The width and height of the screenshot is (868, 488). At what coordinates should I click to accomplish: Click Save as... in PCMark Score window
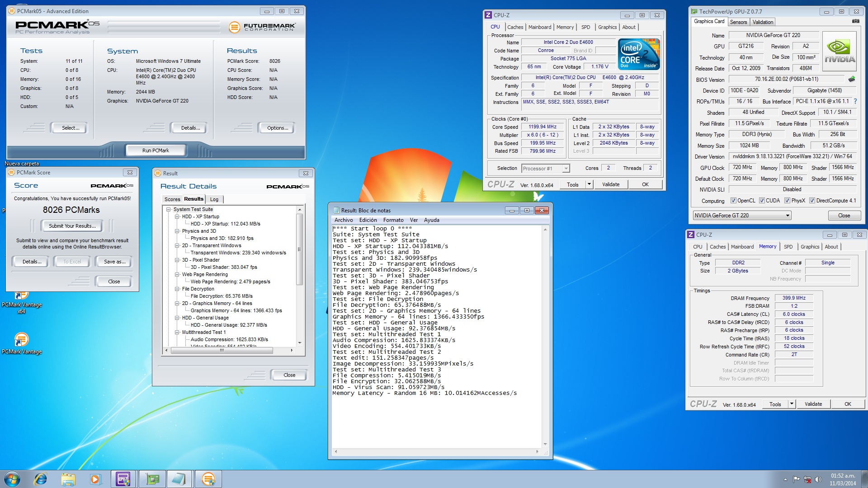pos(114,262)
